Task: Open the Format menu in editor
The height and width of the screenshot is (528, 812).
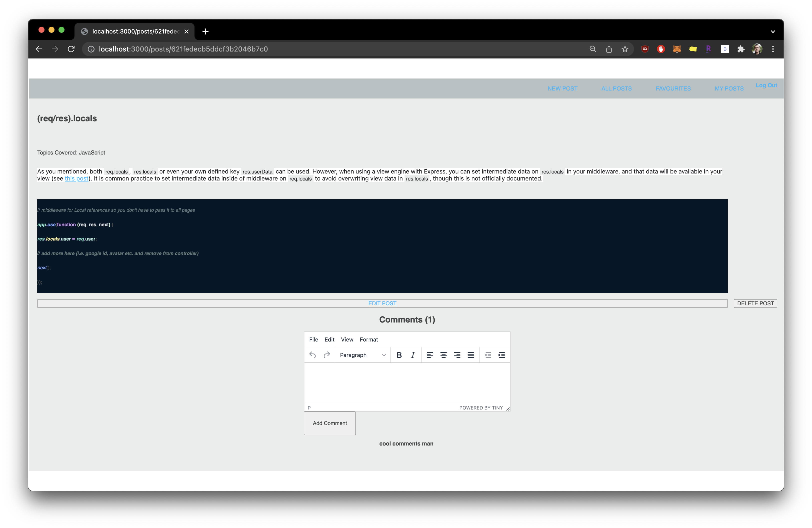Action: [368, 339]
